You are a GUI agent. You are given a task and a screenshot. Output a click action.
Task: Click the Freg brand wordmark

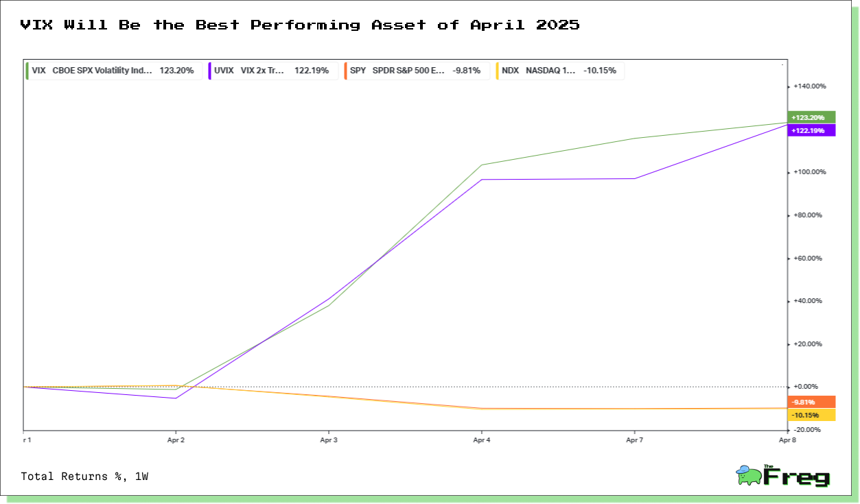click(798, 476)
